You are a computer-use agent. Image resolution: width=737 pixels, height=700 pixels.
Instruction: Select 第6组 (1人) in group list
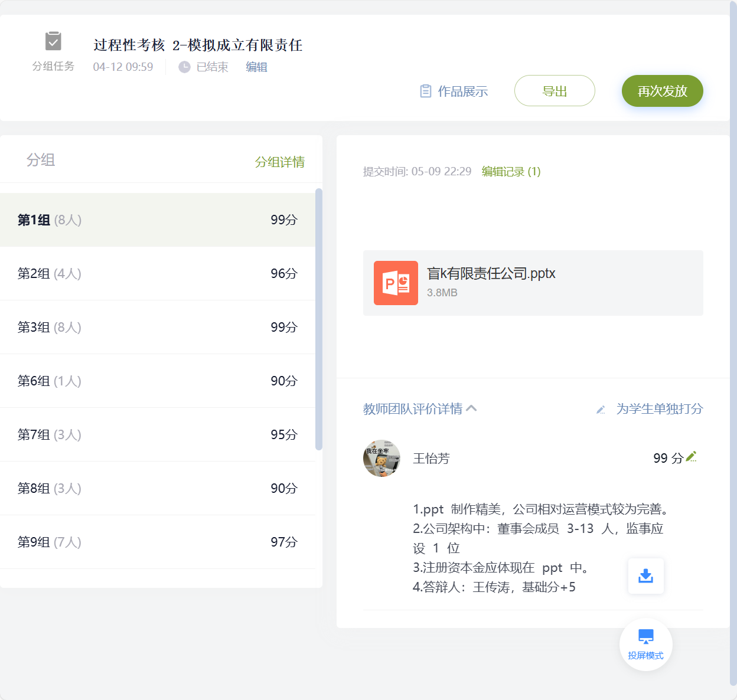click(157, 381)
